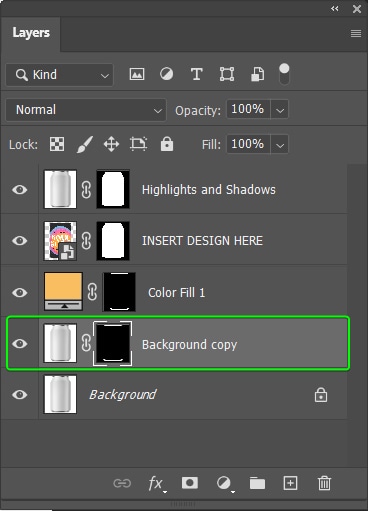Open the Layers panel hamburger menu

356,33
